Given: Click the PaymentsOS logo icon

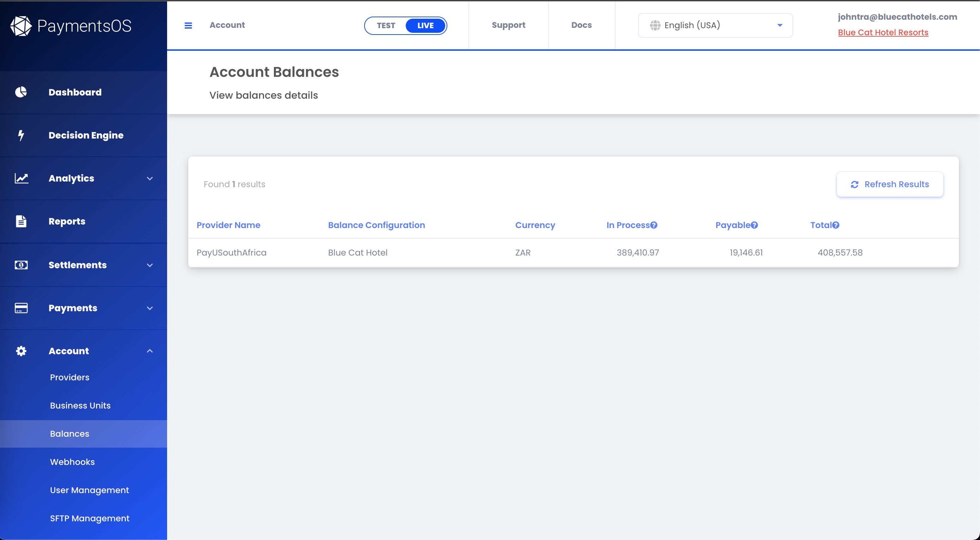Looking at the screenshot, I should click(x=21, y=26).
